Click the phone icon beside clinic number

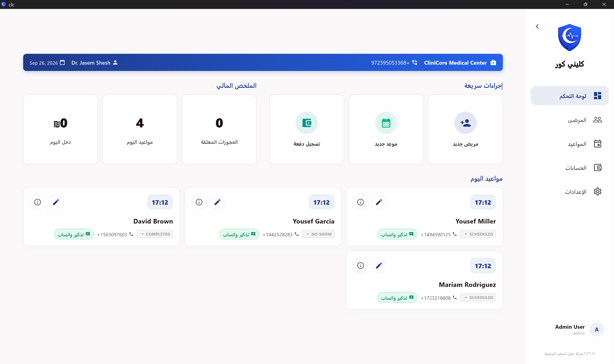pos(415,63)
